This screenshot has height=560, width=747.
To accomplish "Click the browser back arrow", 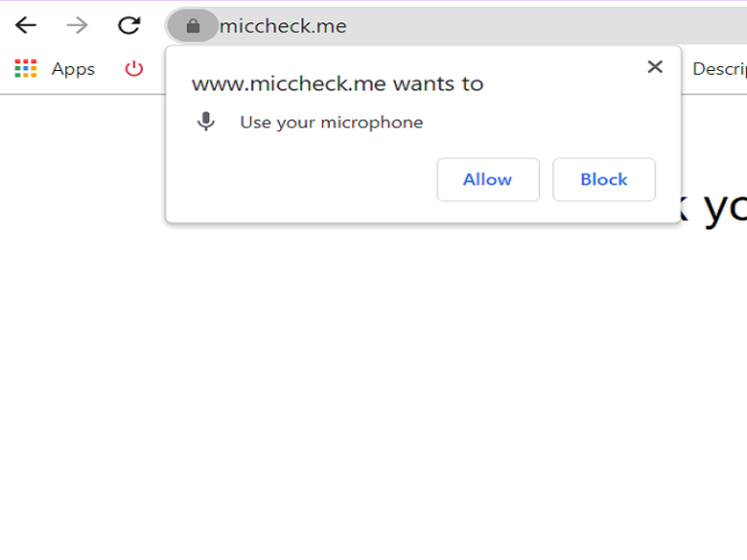I will click(x=26, y=26).
